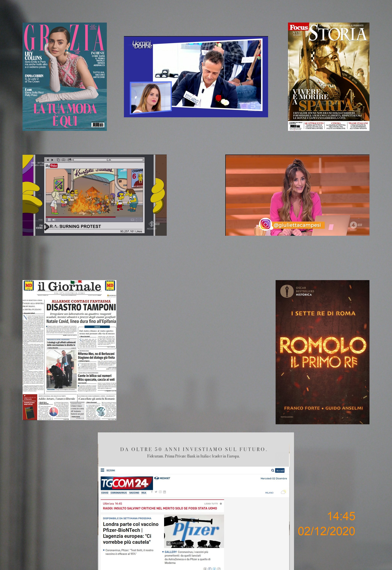Open the Pfizer GALLERY image

(194, 531)
